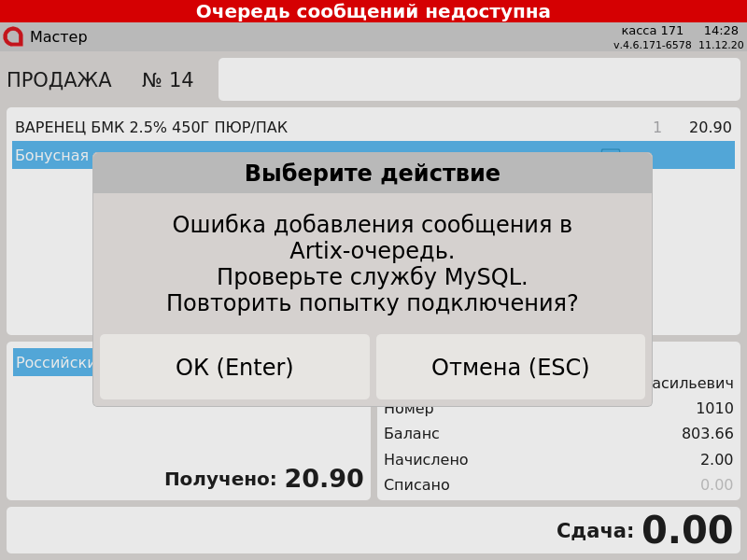Click the Списано value 0.00
Image resolution: width=747 pixels, height=560 pixels.
point(716,485)
